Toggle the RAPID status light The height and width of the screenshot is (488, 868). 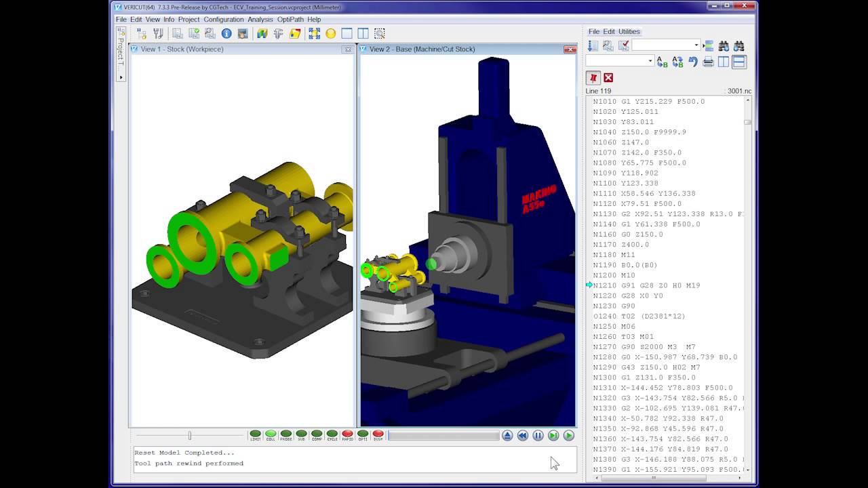pos(347,434)
